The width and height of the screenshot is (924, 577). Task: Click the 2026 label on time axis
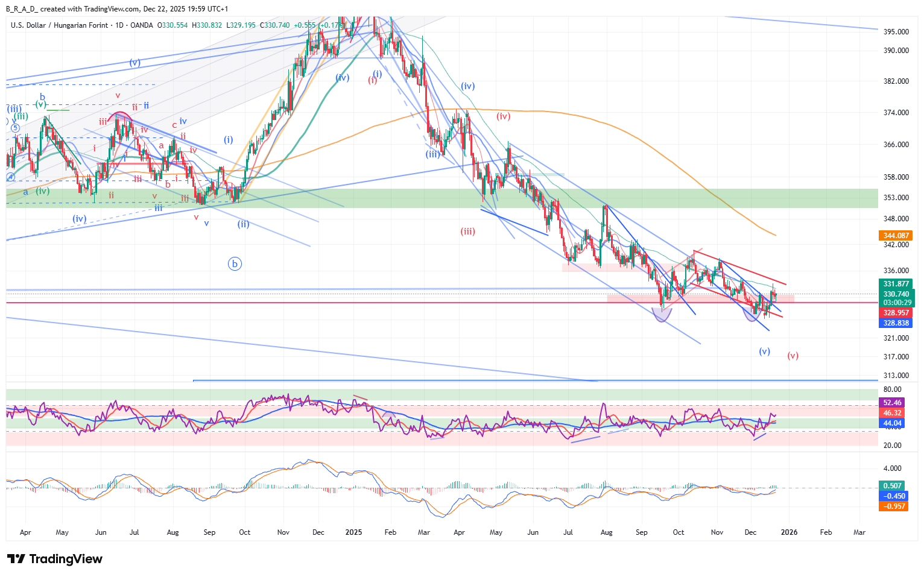(789, 532)
